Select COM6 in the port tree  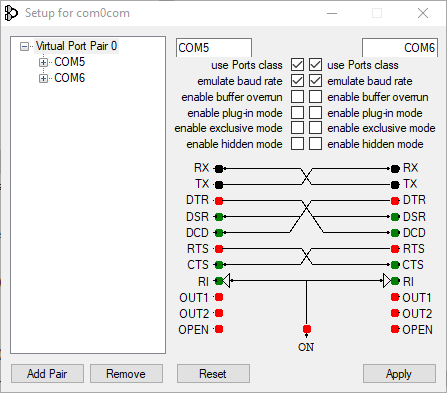(70, 78)
